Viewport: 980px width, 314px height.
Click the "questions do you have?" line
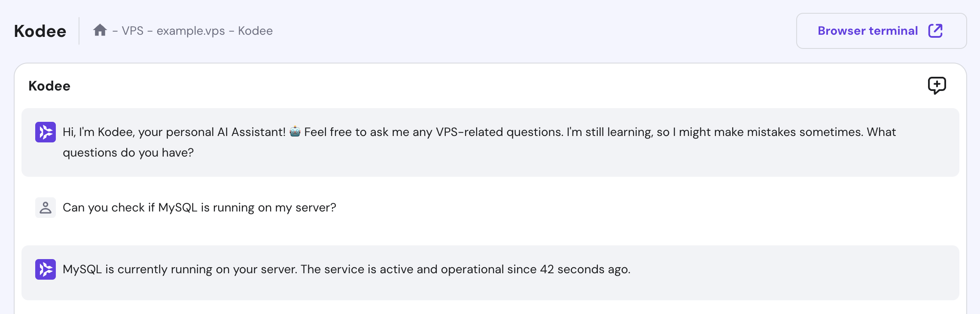[x=128, y=153]
